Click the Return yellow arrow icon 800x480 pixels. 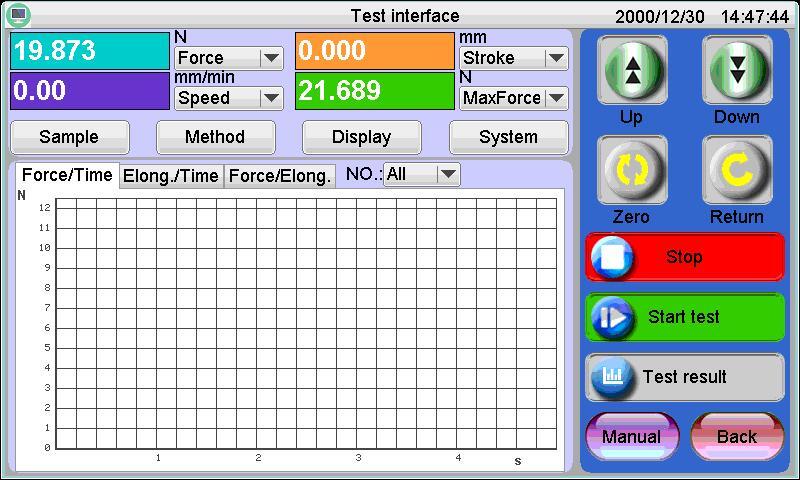737,170
